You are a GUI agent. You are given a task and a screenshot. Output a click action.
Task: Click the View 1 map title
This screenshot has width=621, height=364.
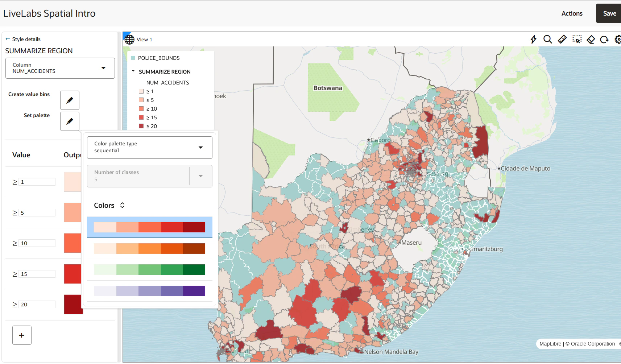click(144, 40)
